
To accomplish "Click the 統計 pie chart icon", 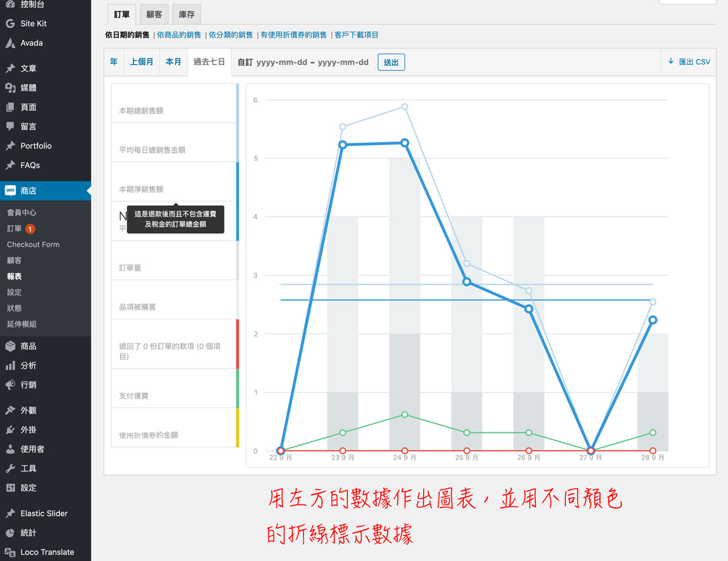I will pos(10,533).
